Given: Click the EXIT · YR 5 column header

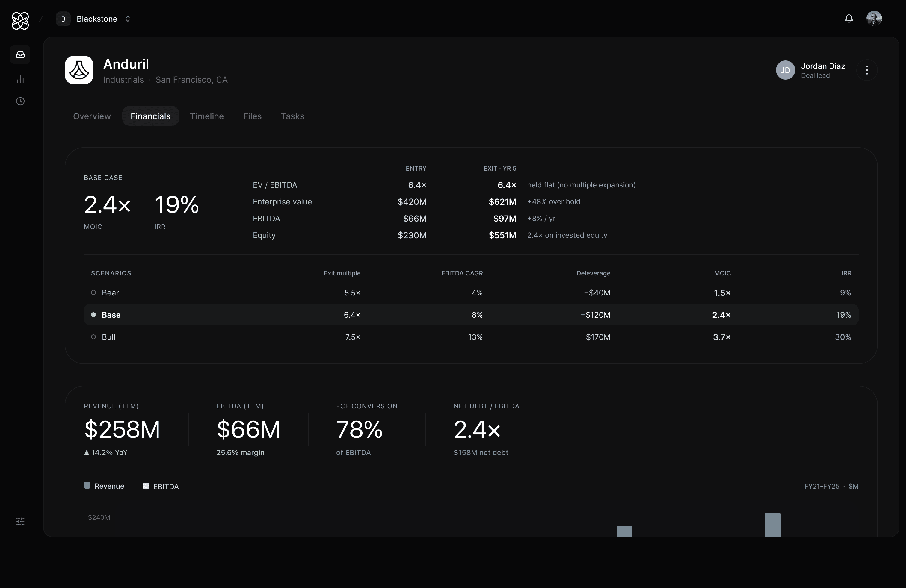Looking at the screenshot, I should point(500,168).
